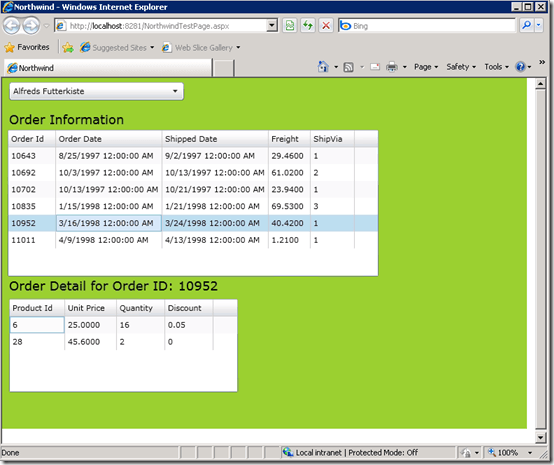Click the browser Forward arrow button
554x465 pixels.
tap(31, 25)
